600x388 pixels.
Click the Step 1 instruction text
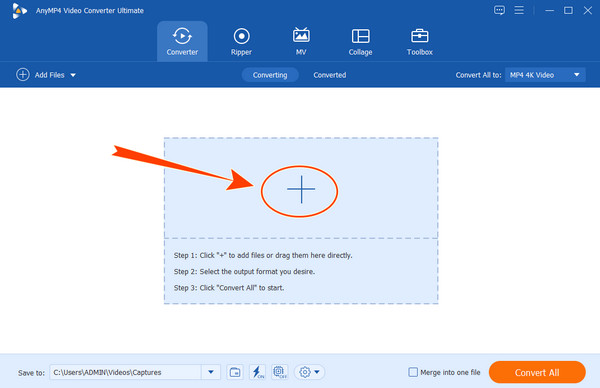point(263,256)
